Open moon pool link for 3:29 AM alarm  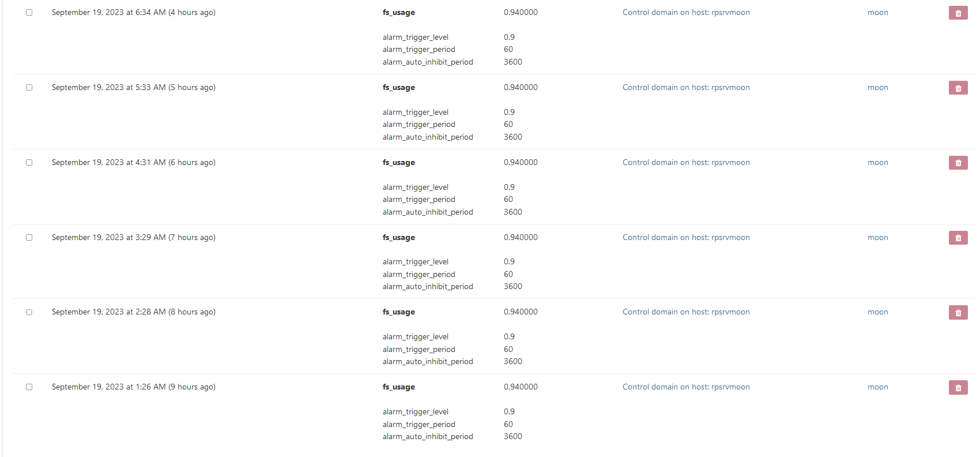tap(877, 238)
